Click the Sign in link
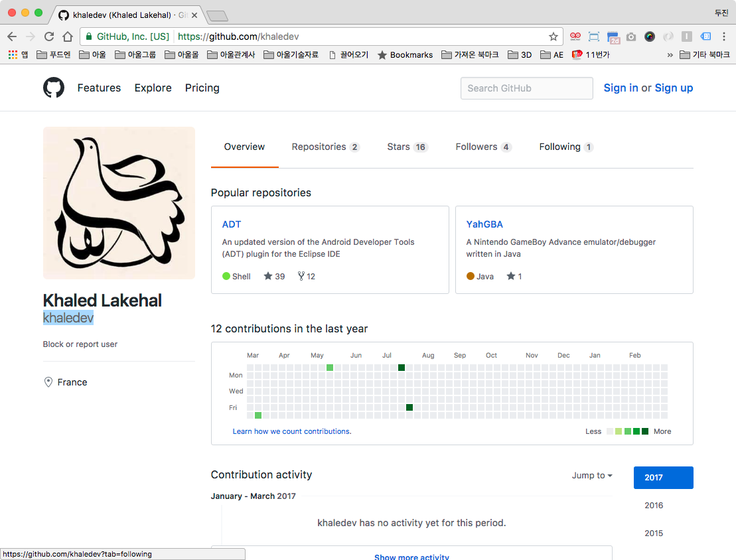This screenshot has height=560, width=736. point(621,88)
